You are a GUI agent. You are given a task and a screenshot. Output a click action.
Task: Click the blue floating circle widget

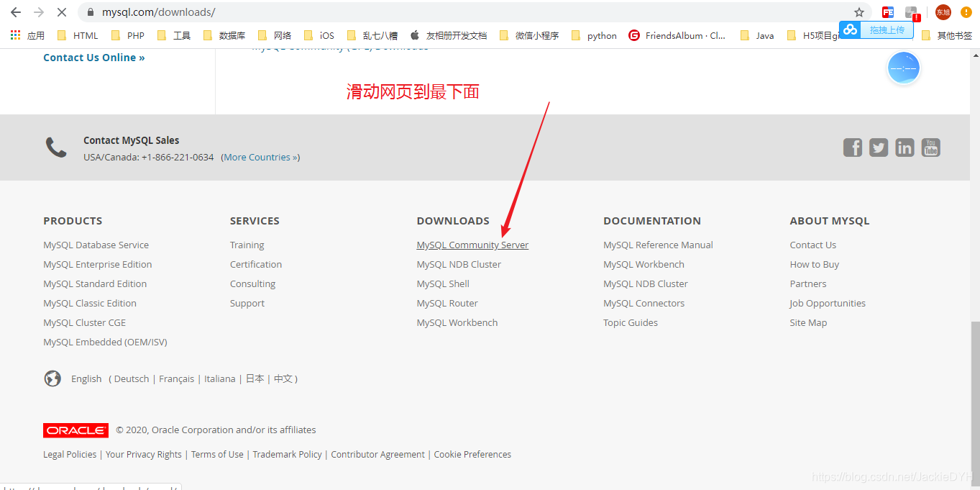pyautogui.click(x=904, y=68)
